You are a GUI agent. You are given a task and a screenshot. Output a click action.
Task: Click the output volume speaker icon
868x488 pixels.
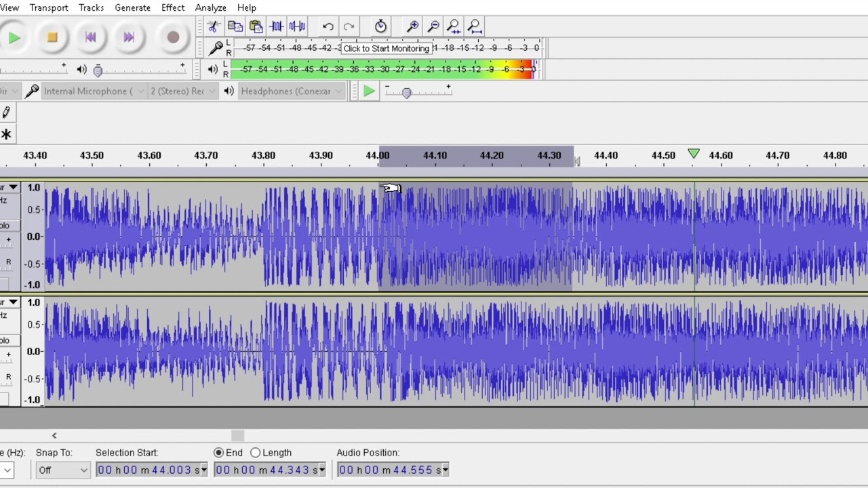click(x=81, y=69)
